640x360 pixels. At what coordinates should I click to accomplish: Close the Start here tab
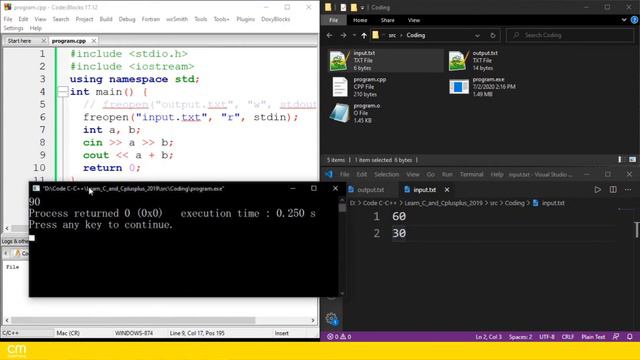[44, 41]
